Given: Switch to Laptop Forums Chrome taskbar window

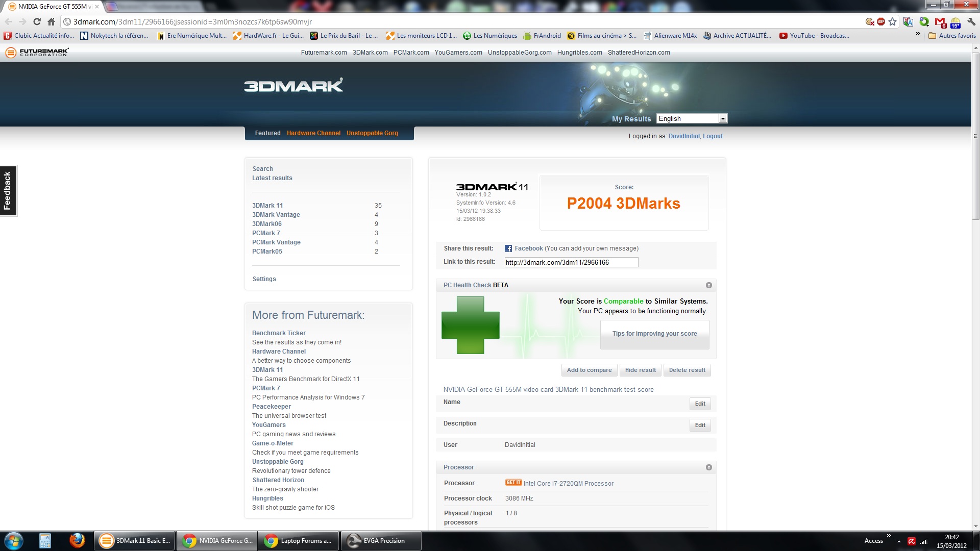Looking at the screenshot, I should point(299,541).
